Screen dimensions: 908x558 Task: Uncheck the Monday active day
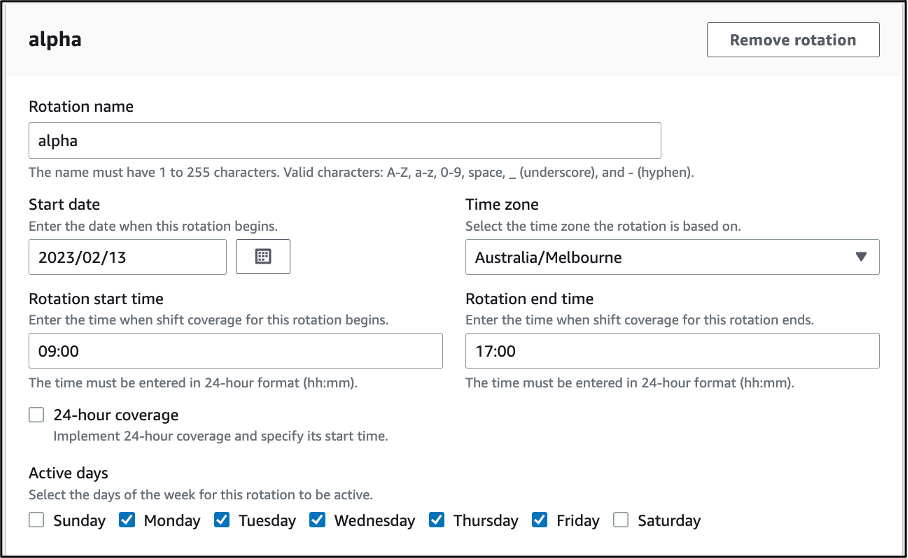tap(127, 520)
